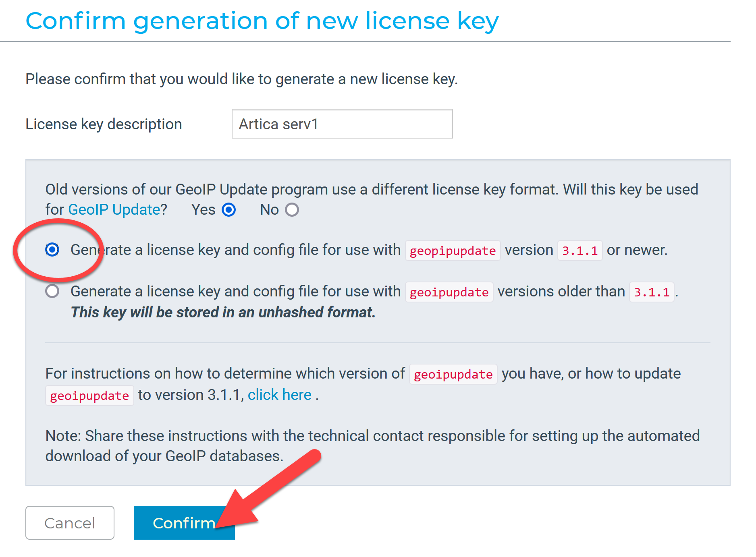Viewport: 756px width, 557px height.
Task: Click the Confirm generation of new license key heading
Action: pyautogui.click(x=262, y=21)
